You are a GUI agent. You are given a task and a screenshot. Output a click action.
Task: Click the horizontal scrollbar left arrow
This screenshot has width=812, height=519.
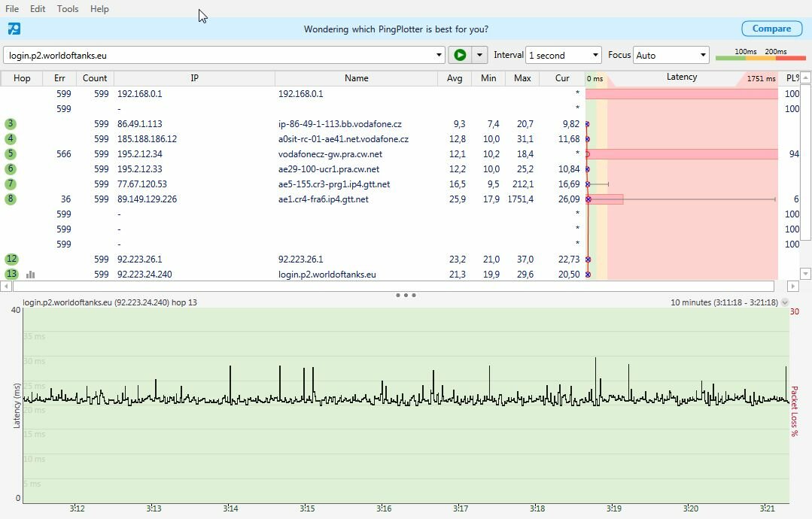[x=6, y=286]
